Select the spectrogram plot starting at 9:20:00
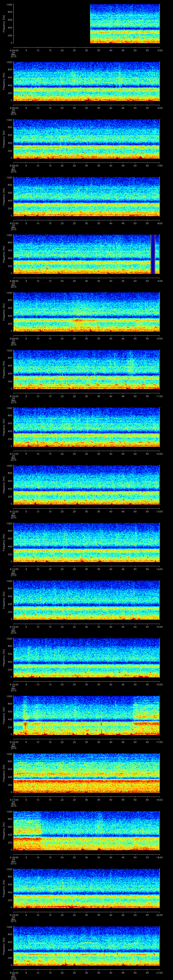This screenshot has width=173, height=980. tap(87, 946)
